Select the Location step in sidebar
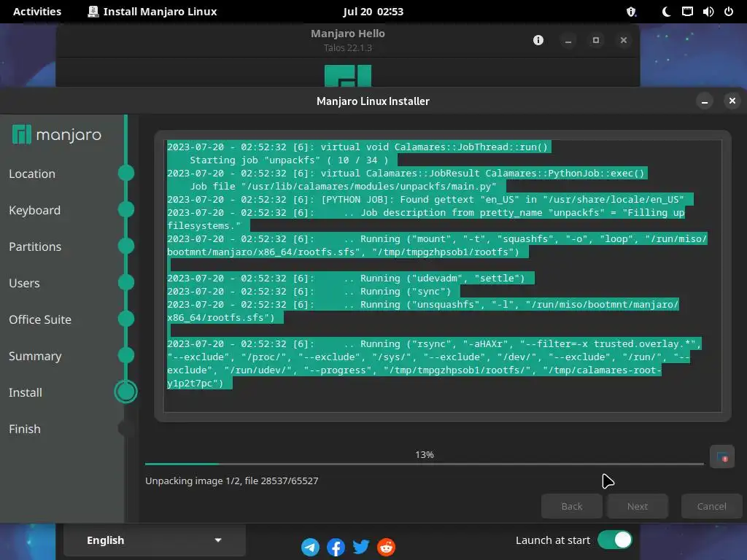Screen dimensions: 747x560 pyautogui.click(x=32, y=174)
